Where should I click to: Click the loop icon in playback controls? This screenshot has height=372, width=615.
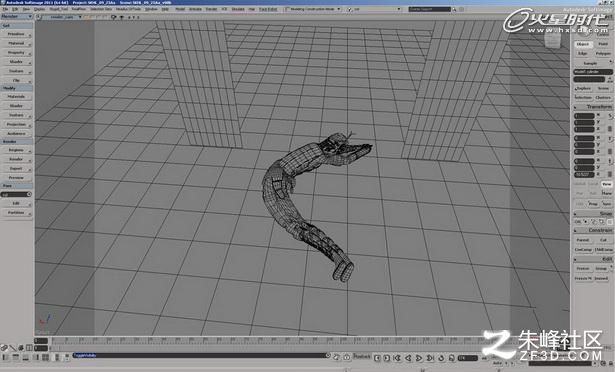(x=442, y=358)
